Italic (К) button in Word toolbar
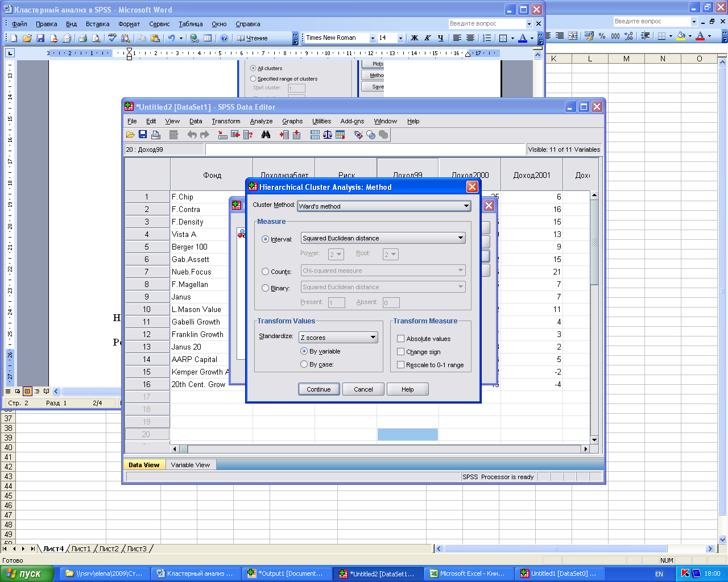Viewport: 728px width, 582px height. [x=428, y=38]
